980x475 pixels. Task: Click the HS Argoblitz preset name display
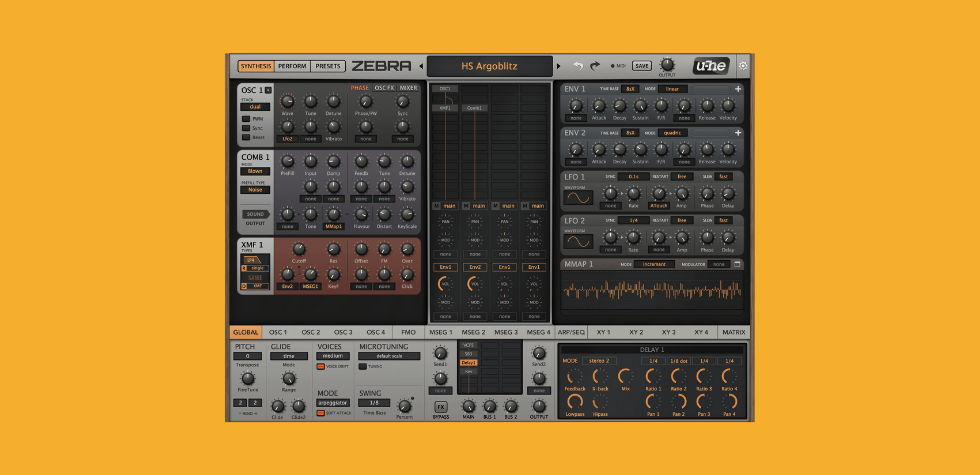(489, 67)
